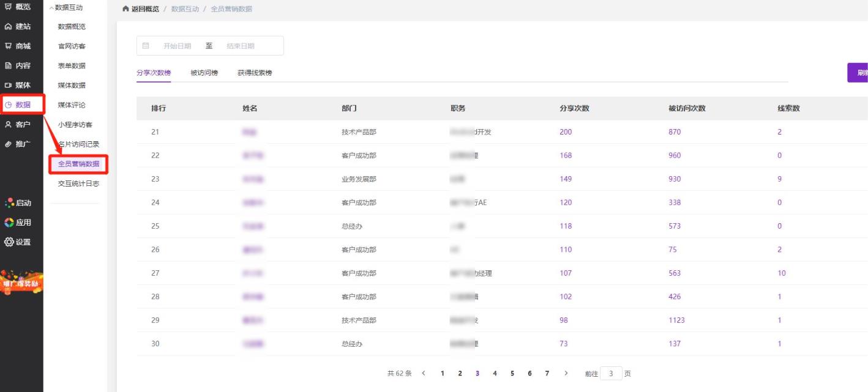Select the 概览 (Overview) sidebar icon
868x392 pixels.
(x=21, y=7)
